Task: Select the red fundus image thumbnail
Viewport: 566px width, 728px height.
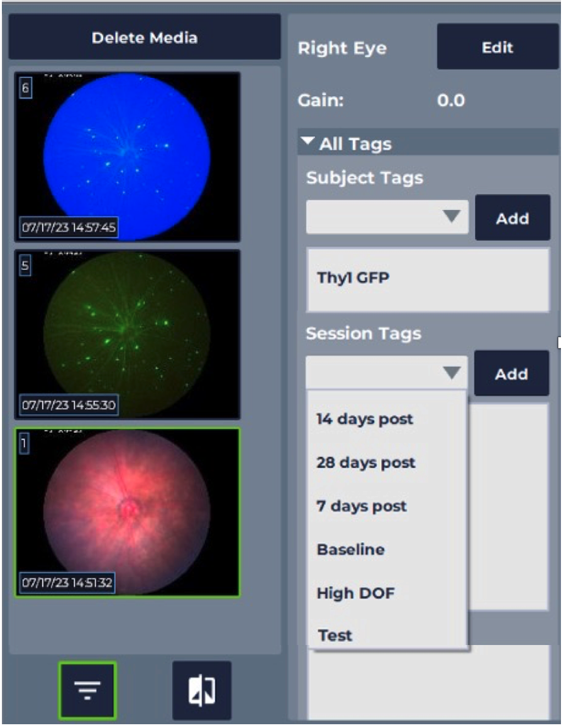Action: [x=127, y=512]
